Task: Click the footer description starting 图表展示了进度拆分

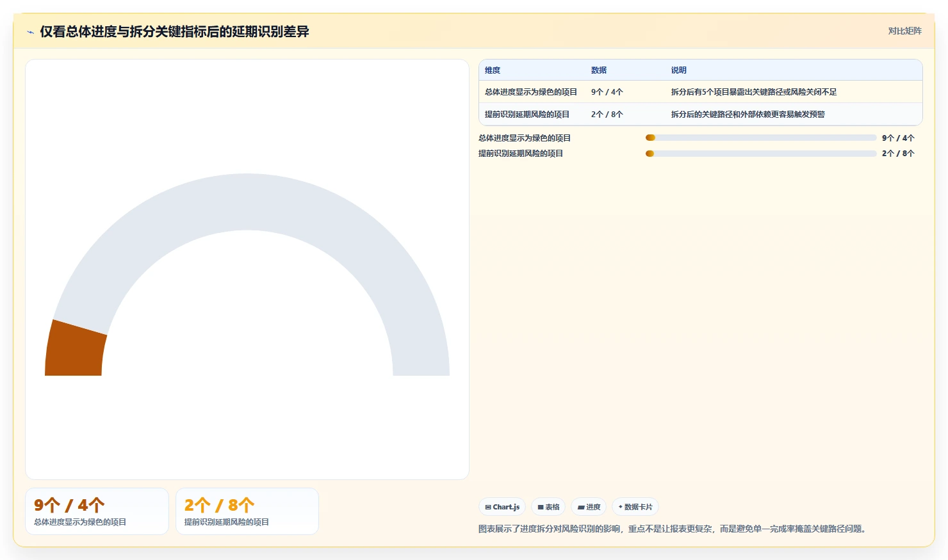Action: click(674, 529)
